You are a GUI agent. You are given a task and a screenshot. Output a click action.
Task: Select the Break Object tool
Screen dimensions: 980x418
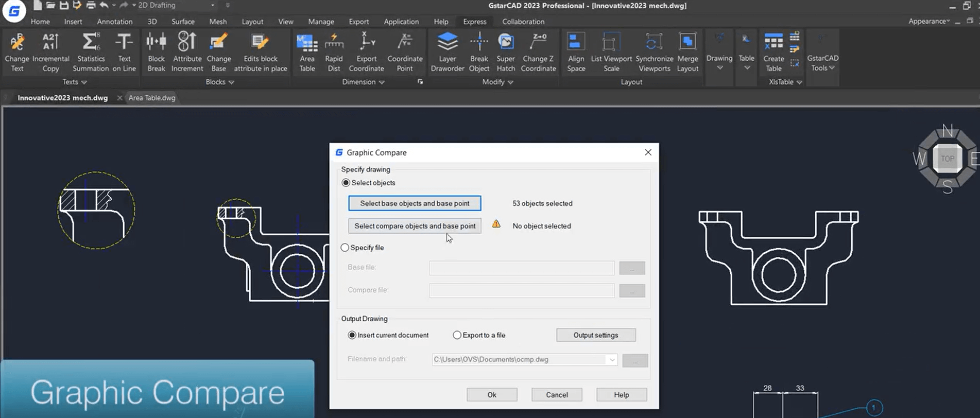click(x=479, y=52)
